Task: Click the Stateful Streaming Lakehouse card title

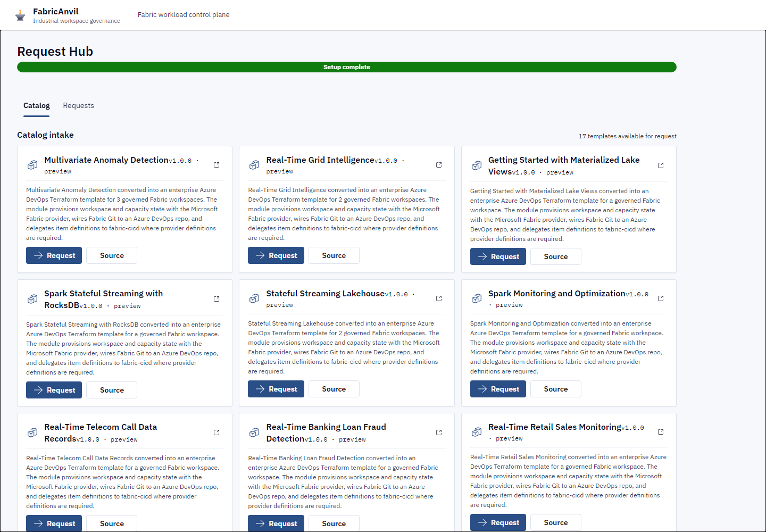Action: (x=326, y=294)
